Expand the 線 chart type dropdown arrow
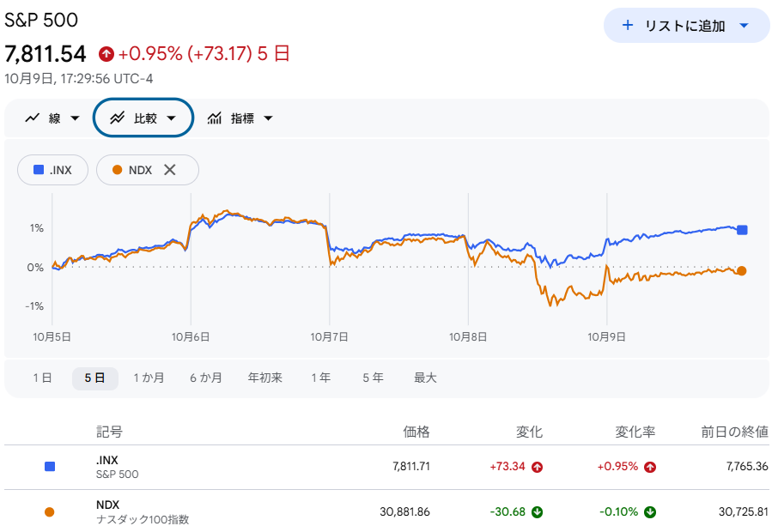 pos(75,118)
